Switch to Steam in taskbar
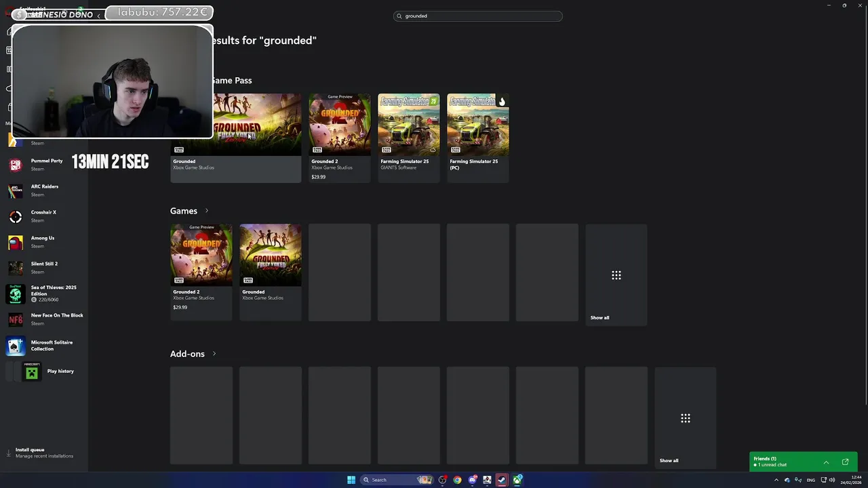 click(502, 480)
